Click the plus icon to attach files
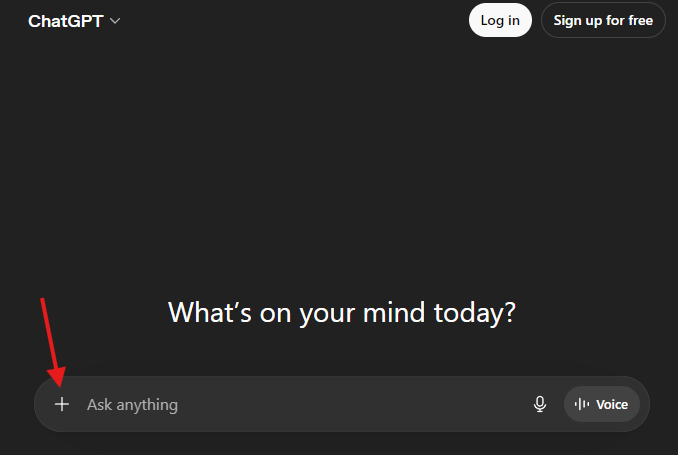 click(x=62, y=404)
